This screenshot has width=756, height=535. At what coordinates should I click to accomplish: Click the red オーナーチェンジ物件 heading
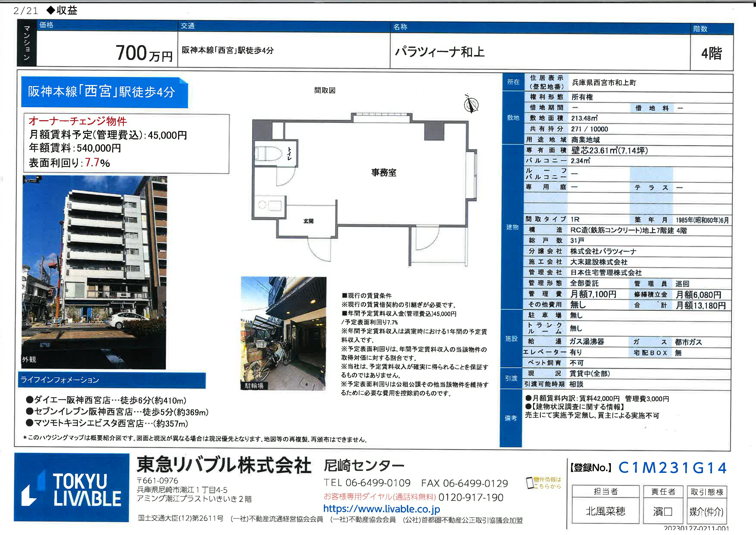[x=78, y=121]
